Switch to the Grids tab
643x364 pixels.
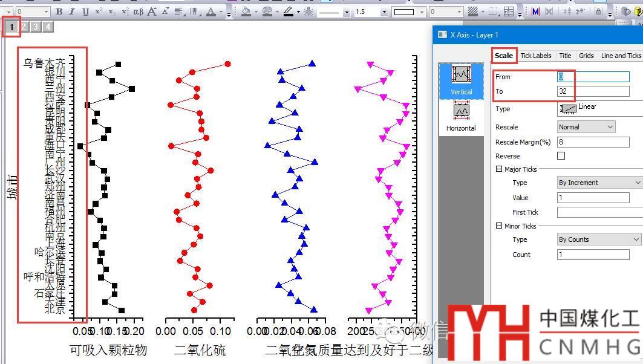[586, 56]
